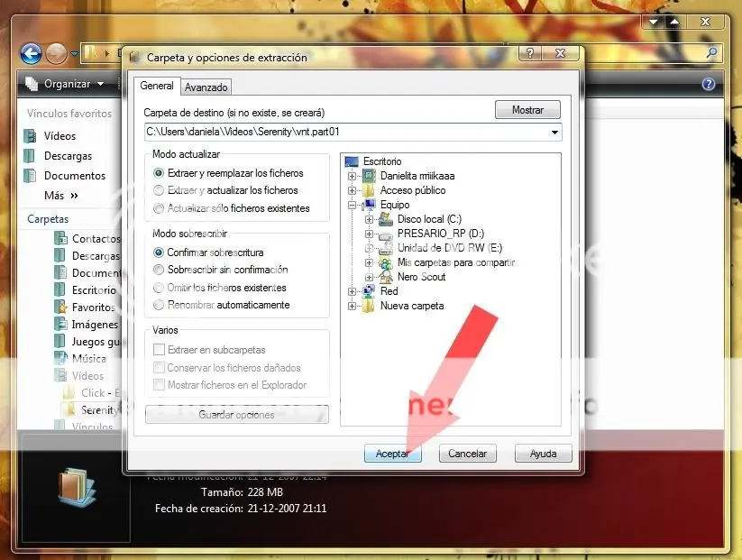Image resolution: width=742 pixels, height=560 pixels.
Task: Click the Red network icon
Action: pyautogui.click(x=369, y=291)
